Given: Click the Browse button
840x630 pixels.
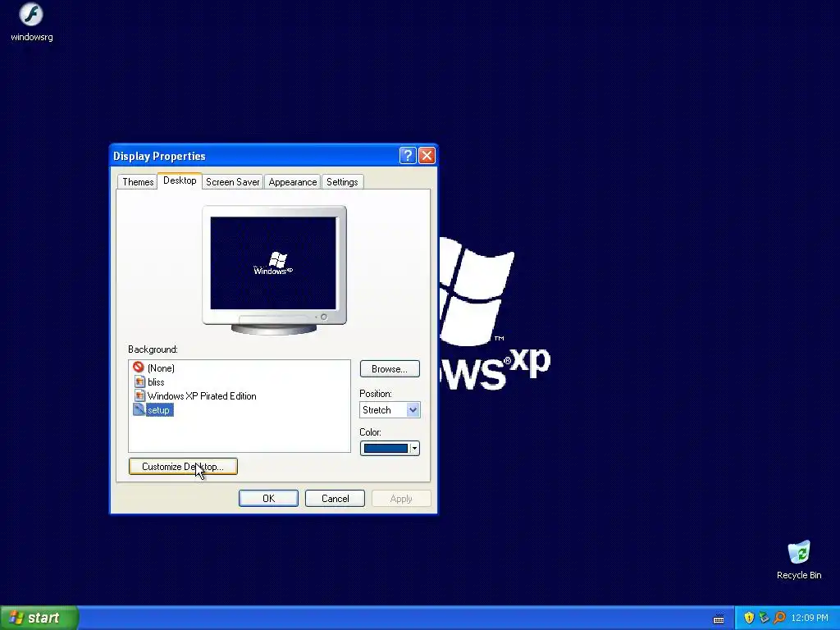Looking at the screenshot, I should [x=390, y=368].
